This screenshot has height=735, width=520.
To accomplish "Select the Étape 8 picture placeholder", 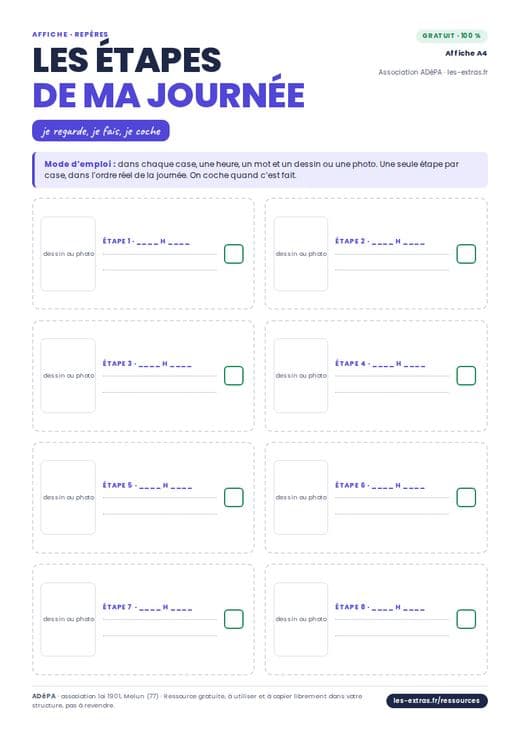I will (x=301, y=619).
